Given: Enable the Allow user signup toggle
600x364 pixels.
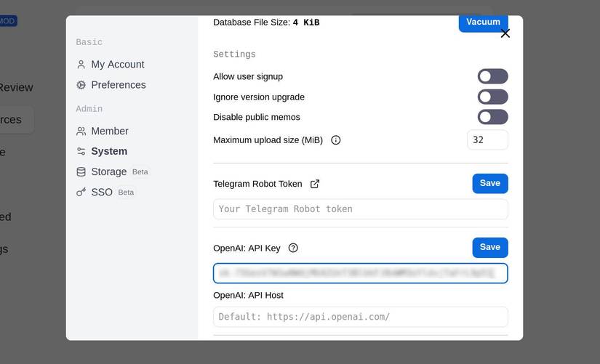Looking at the screenshot, I should tap(492, 76).
